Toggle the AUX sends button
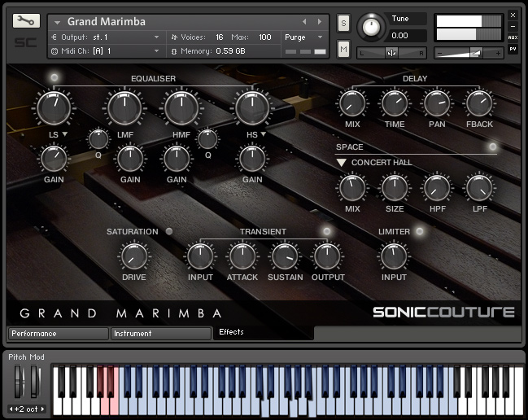This screenshot has width=528, height=420. [513, 37]
